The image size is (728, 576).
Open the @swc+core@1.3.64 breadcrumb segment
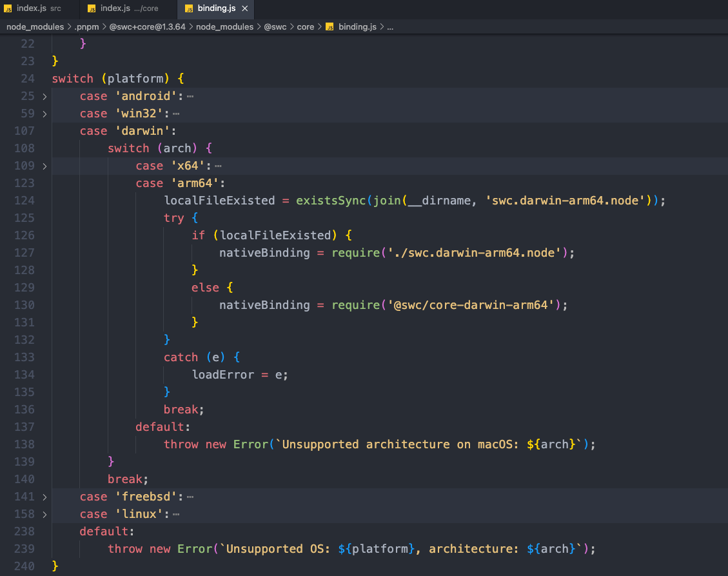[147, 27]
